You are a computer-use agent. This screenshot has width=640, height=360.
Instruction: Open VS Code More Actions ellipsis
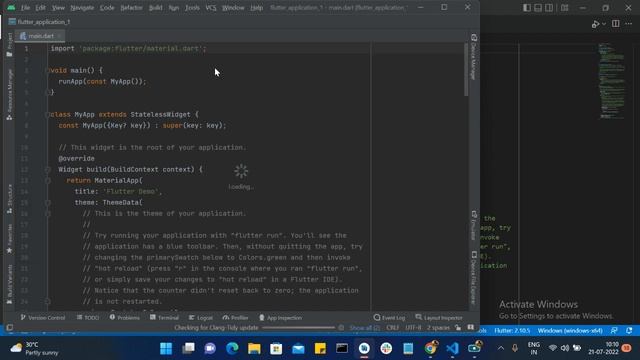(629, 24)
